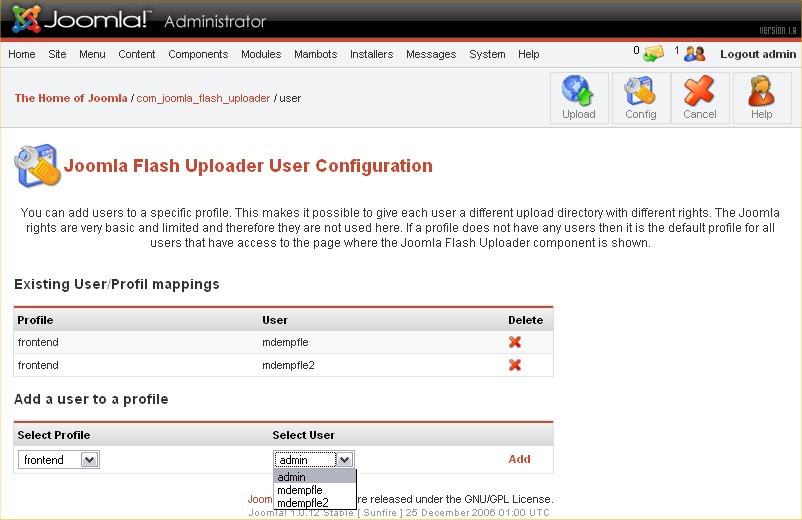Click Joomla Flash Uploader User Configuration title
802x520 pixels.
click(x=248, y=166)
